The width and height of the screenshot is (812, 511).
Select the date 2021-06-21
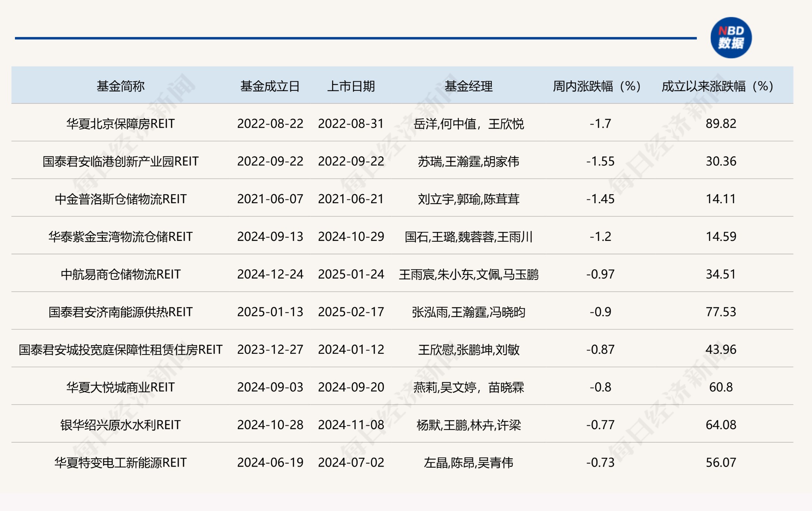click(353, 200)
